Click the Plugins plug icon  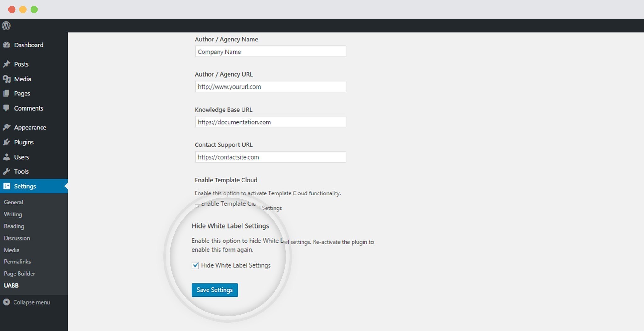[x=7, y=142]
